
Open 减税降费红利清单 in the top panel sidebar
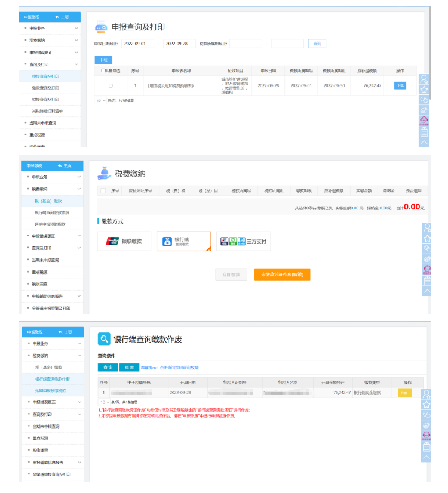click(x=47, y=111)
